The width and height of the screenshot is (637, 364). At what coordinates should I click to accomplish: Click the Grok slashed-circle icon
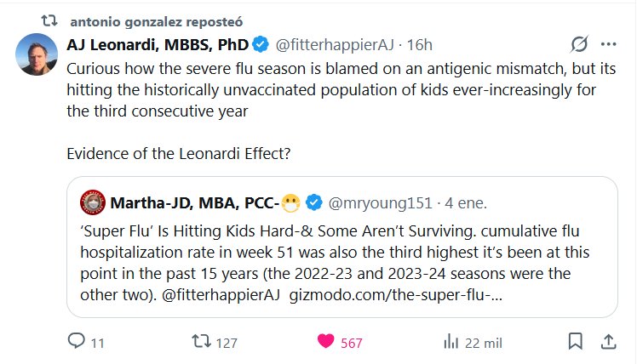coord(580,44)
